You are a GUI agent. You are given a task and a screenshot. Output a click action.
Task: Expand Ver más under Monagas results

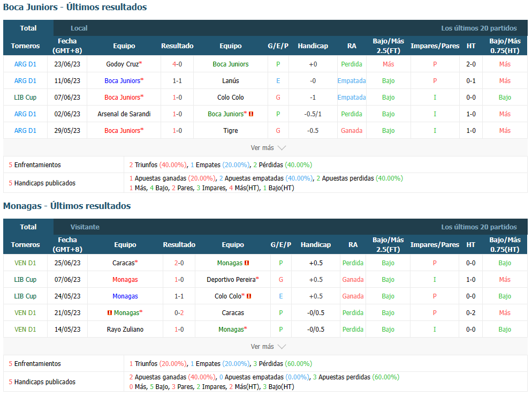click(268, 346)
